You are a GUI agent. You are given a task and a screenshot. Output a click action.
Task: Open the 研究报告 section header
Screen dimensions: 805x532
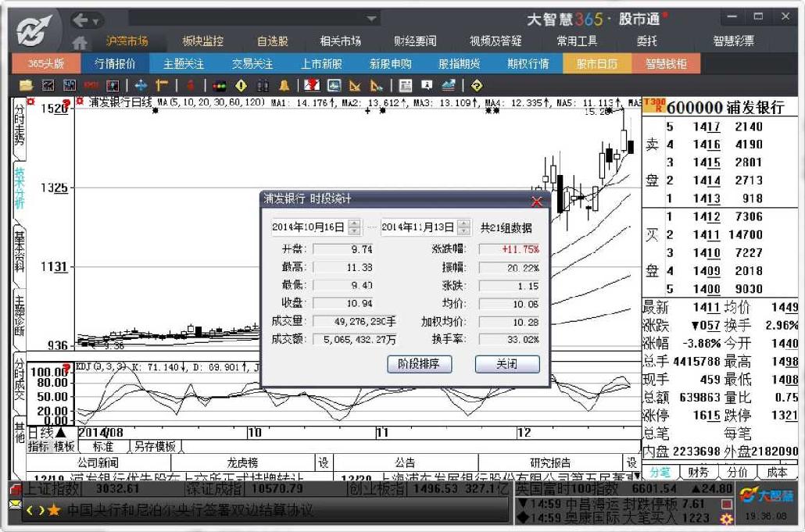point(550,462)
